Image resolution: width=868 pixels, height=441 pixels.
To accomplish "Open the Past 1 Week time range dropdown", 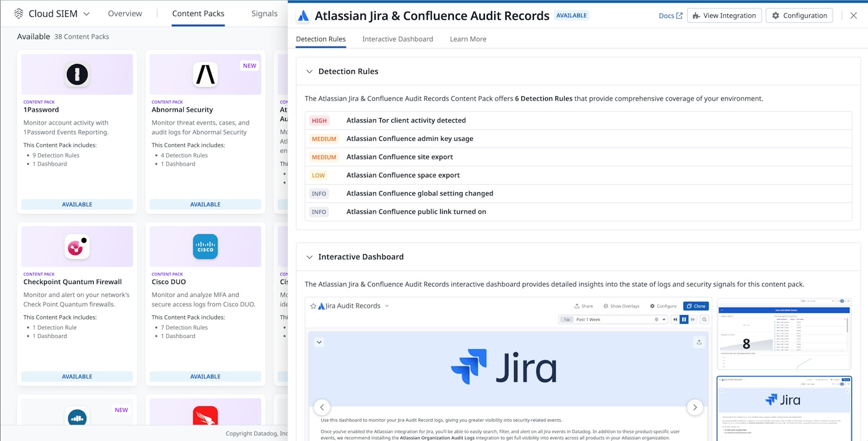I will tap(613, 319).
